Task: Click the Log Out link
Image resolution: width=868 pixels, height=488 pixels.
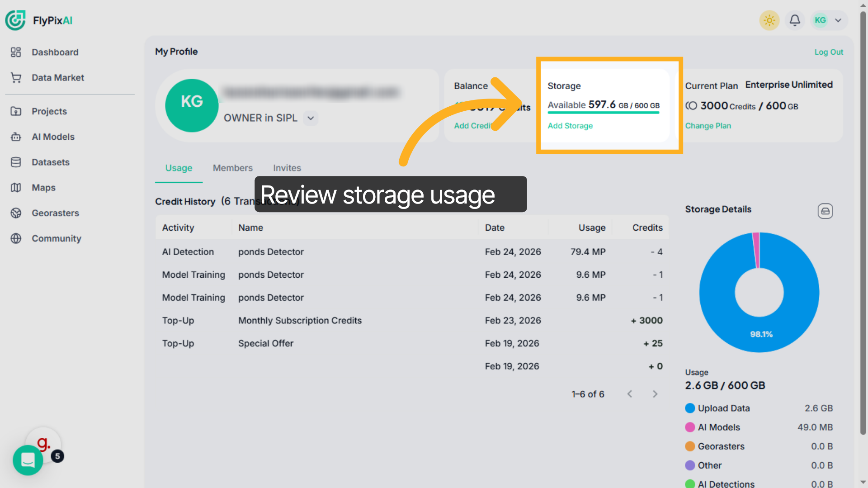Action: click(x=828, y=52)
